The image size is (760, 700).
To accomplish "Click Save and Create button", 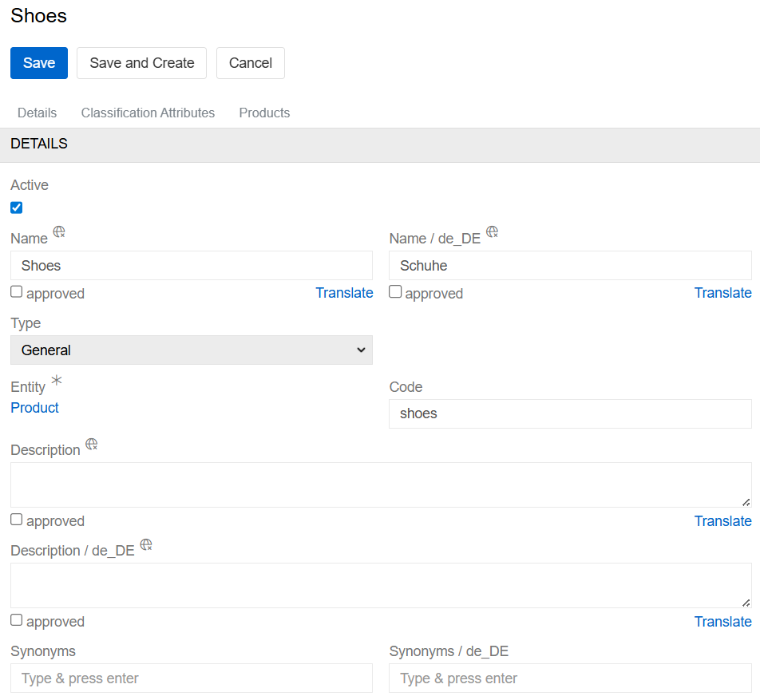I will pos(141,63).
